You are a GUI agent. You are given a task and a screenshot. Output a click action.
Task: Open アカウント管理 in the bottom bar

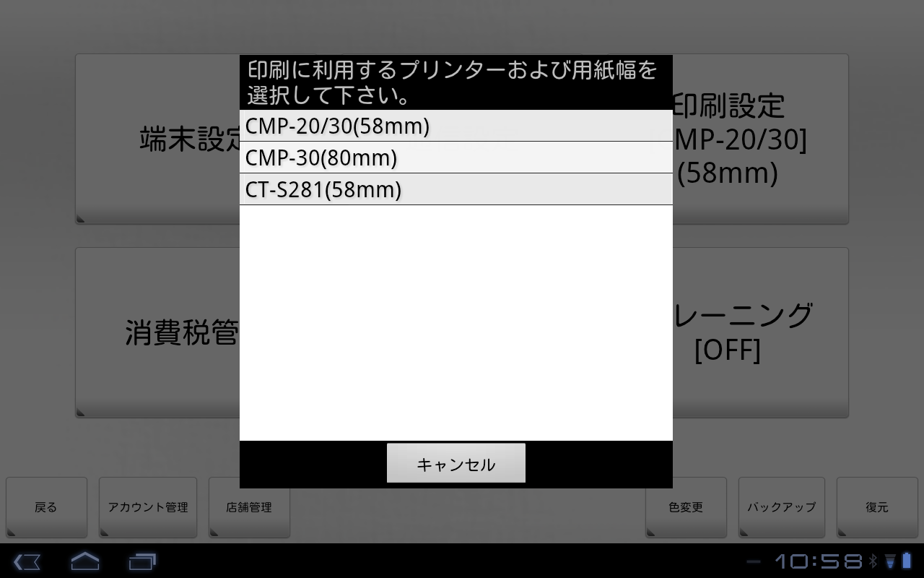coord(148,507)
